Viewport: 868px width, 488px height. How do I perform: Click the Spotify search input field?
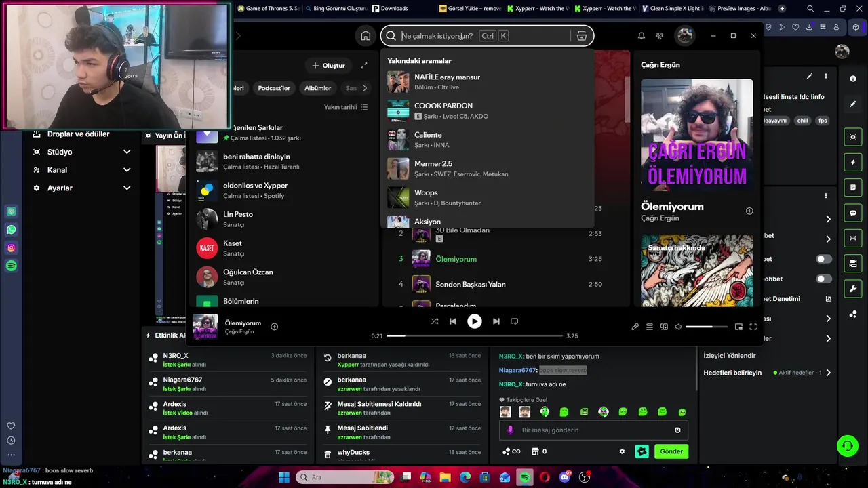[x=487, y=36]
